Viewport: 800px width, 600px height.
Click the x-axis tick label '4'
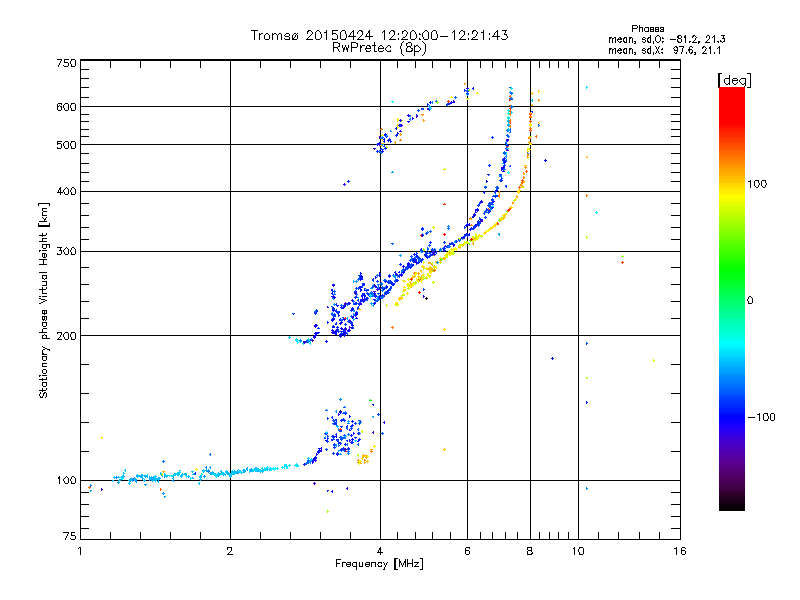click(380, 551)
